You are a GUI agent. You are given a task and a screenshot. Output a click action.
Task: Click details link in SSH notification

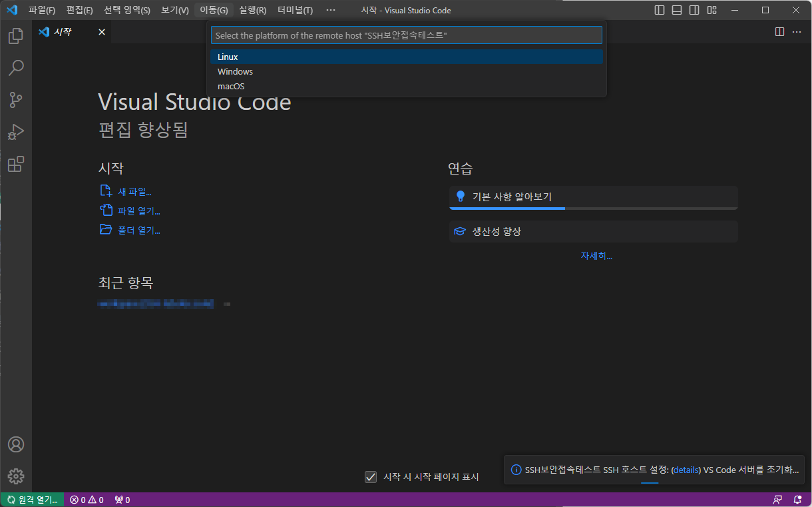[686, 470]
